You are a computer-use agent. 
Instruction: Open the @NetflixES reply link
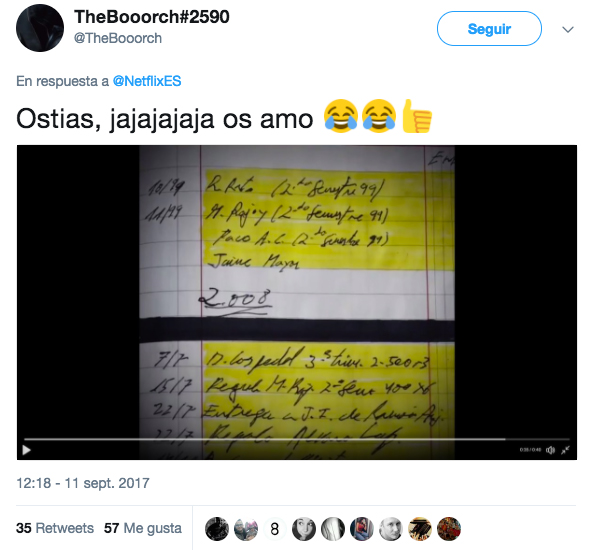click(147, 81)
